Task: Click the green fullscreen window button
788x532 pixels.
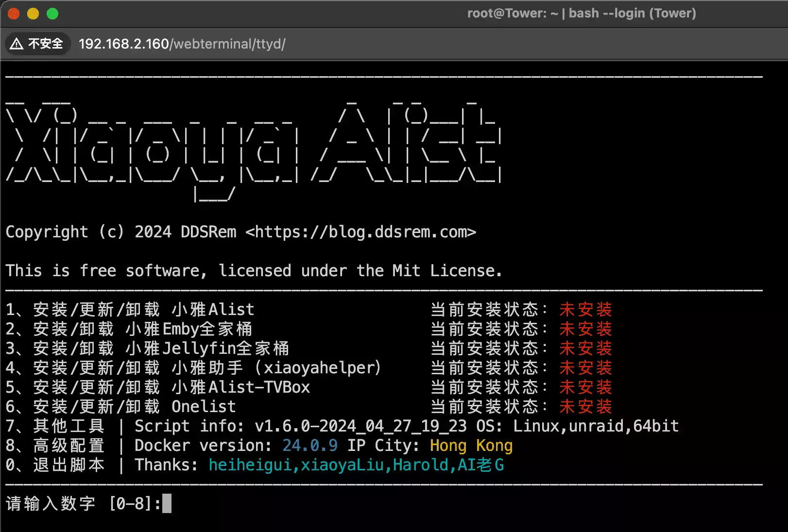Action: [x=52, y=14]
